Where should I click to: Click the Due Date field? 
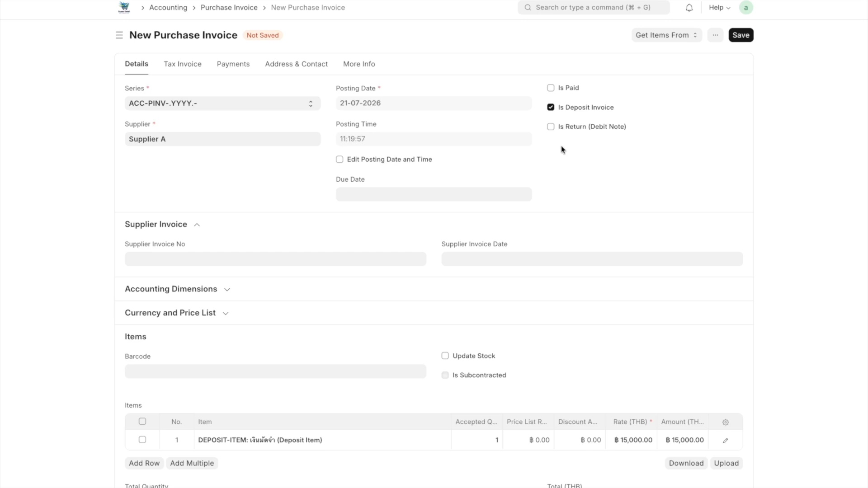[x=434, y=195]
